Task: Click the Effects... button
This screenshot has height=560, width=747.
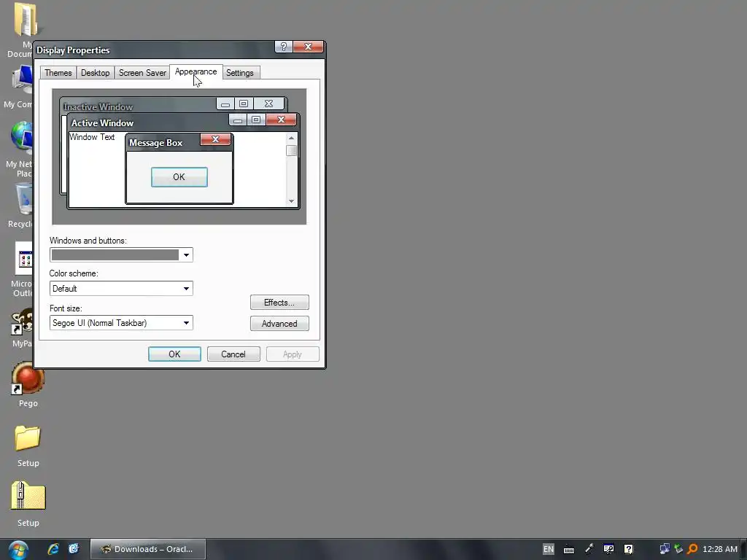Action: 279,303
